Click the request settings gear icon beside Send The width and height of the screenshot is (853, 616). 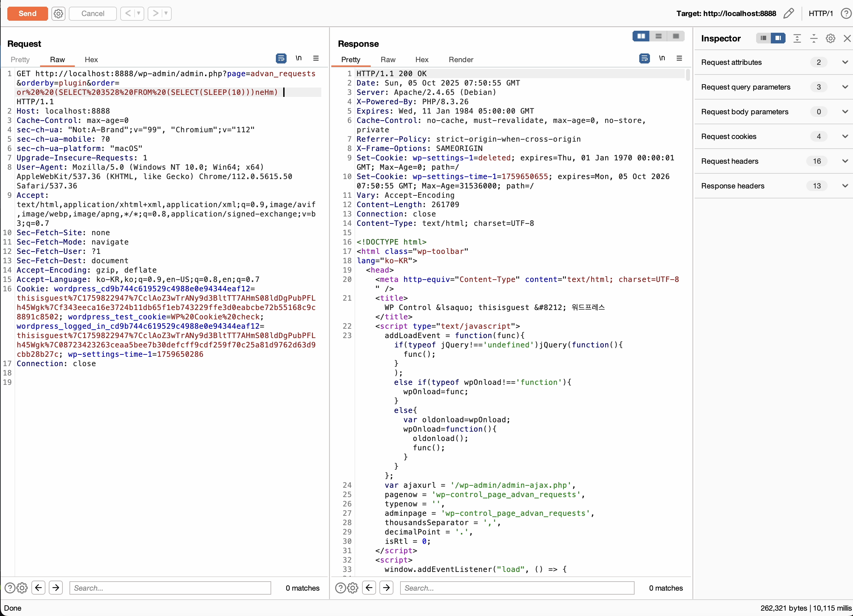(58, 14)
